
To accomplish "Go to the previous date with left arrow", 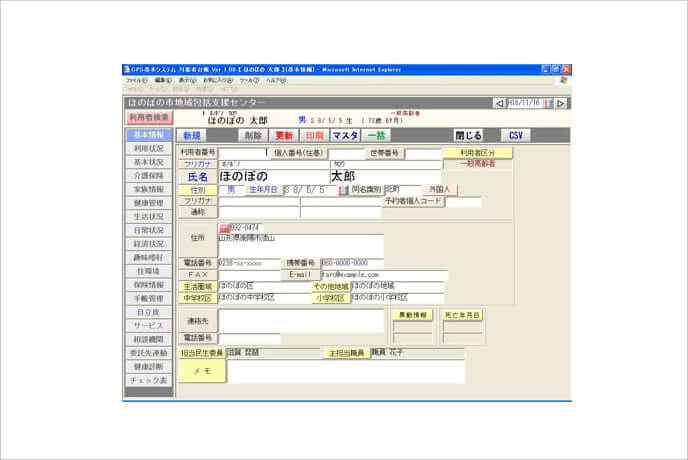I will 499,103.
